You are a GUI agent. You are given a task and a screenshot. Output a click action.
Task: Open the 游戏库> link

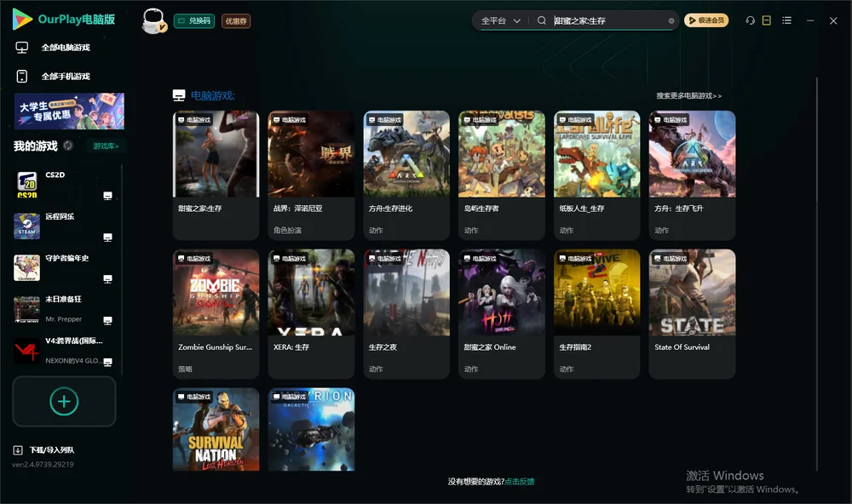click(106, 146)
